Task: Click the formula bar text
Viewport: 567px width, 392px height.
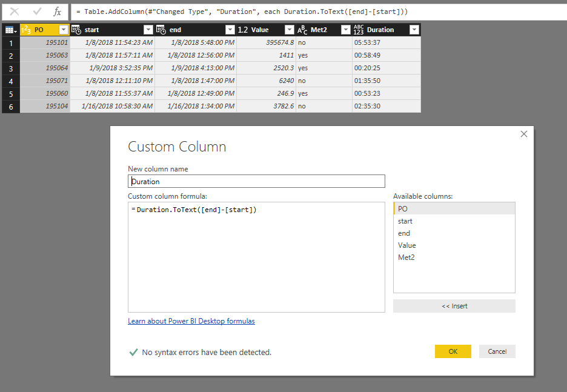Action: [x=242, y=12]
